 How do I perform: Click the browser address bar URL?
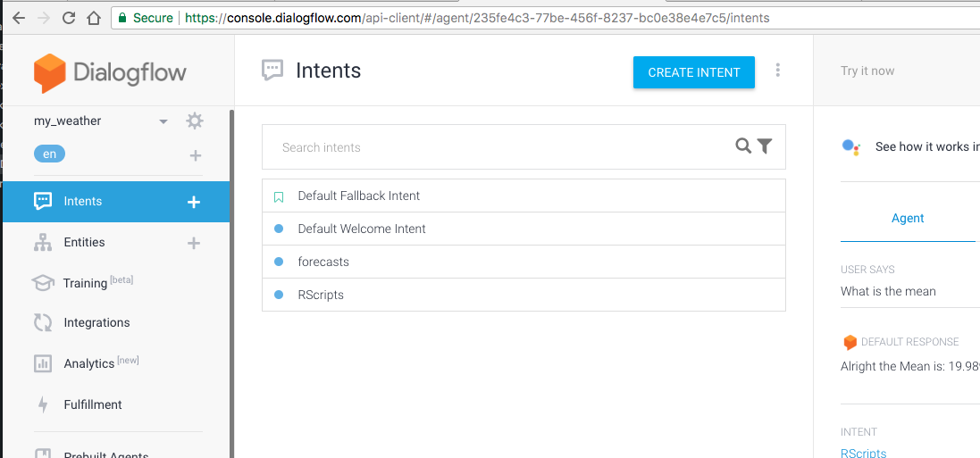(477, 18)
